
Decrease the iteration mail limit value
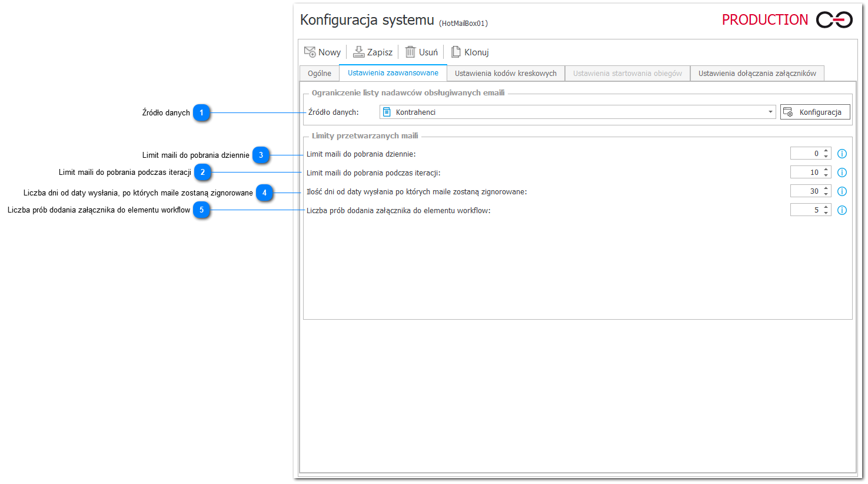pyautogui.click(x=826, y=175)
